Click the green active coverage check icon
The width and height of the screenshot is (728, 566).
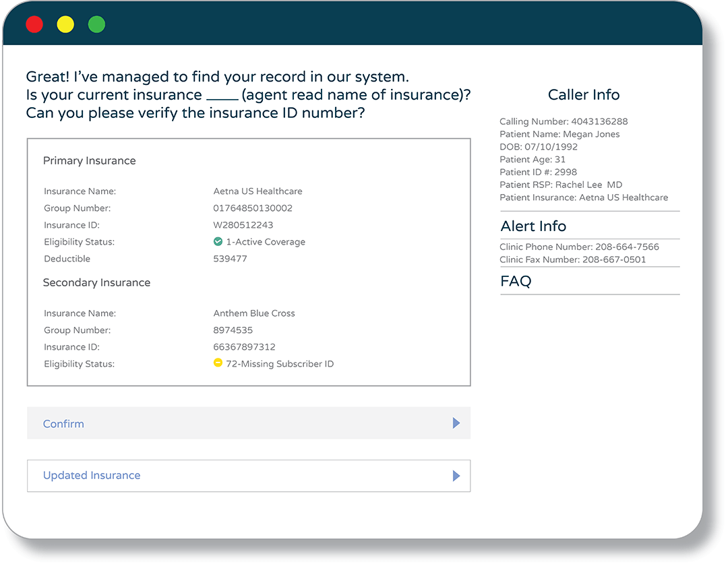218,242
